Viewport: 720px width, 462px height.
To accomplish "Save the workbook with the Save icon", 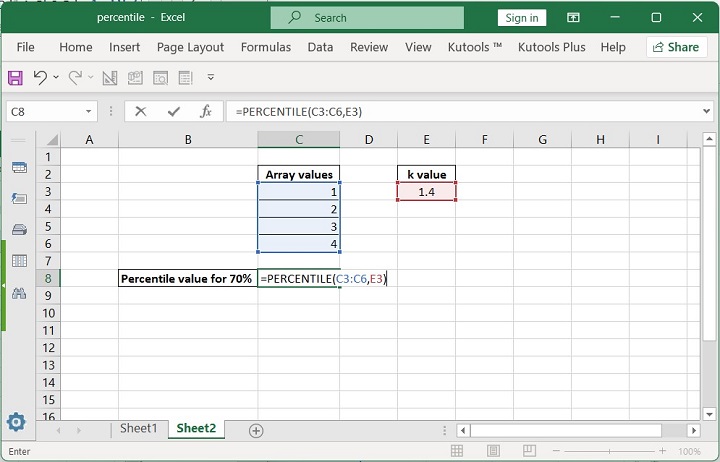I will (x=15, y=78).
